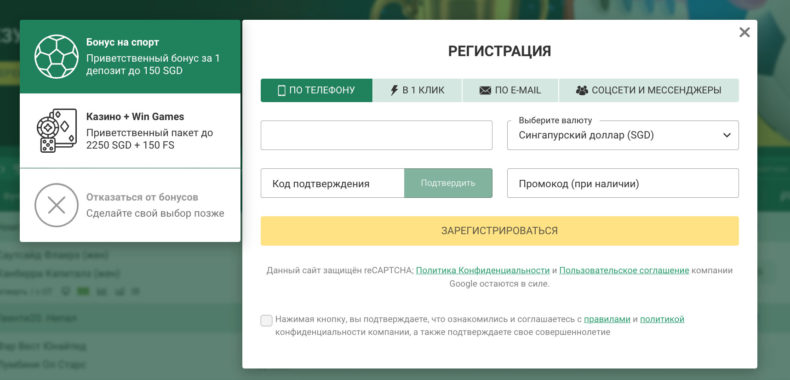Image resolution: width=790 pixels, height=380 pixels.
Task: Select the Бонус на спорт option
Action: click(130, 56)
